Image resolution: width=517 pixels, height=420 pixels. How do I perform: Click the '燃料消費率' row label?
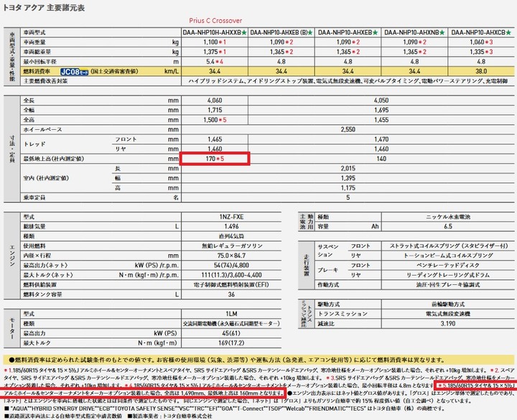(x=37, y=71)
